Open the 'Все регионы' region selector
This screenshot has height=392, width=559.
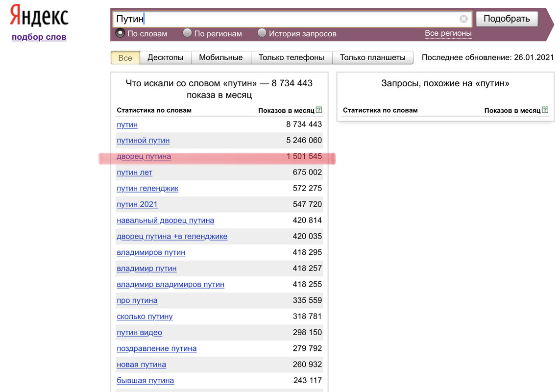[448, 33]
